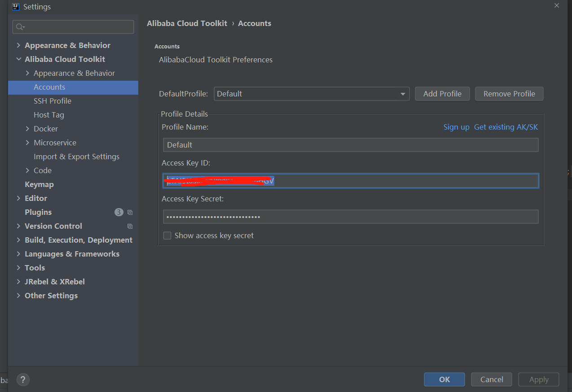
Task: Click the Add Profile button
Action: click(x=442, y=94)
